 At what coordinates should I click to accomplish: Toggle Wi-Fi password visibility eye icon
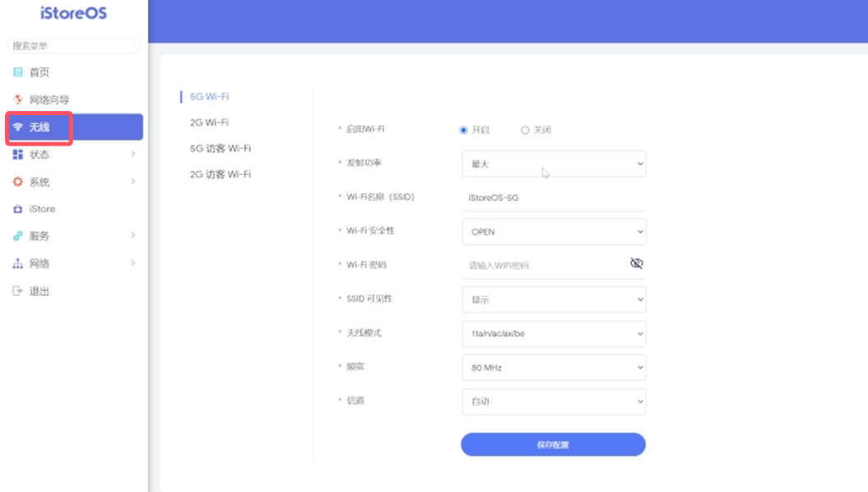click(635, 263)
